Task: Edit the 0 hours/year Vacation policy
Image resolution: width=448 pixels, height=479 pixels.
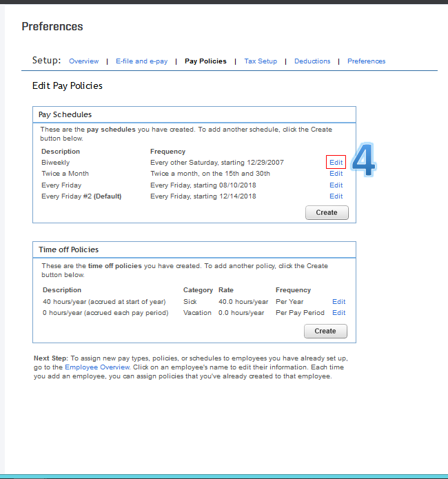Action: [338, 312]
